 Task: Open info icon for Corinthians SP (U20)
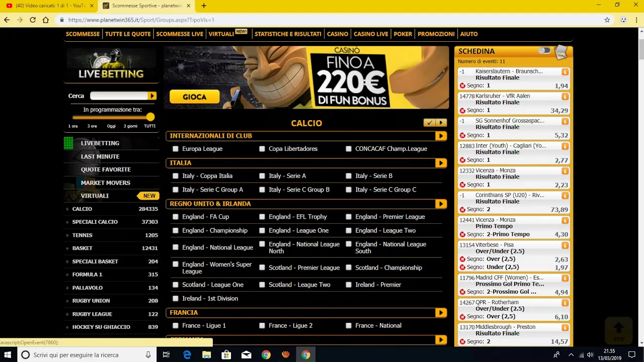[565, 196]
